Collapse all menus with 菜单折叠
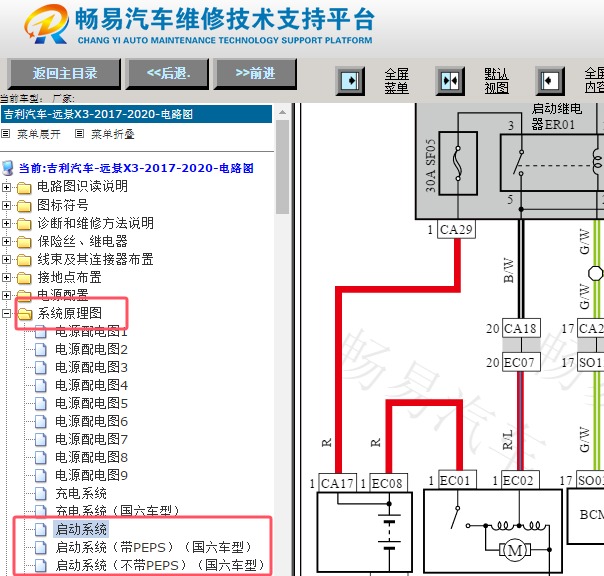 point(113,134)
